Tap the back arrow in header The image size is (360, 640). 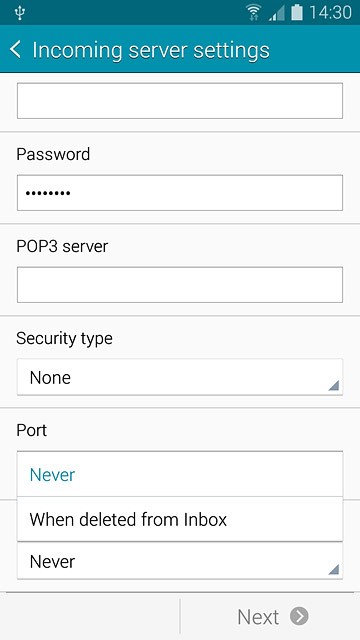(15, 49)
